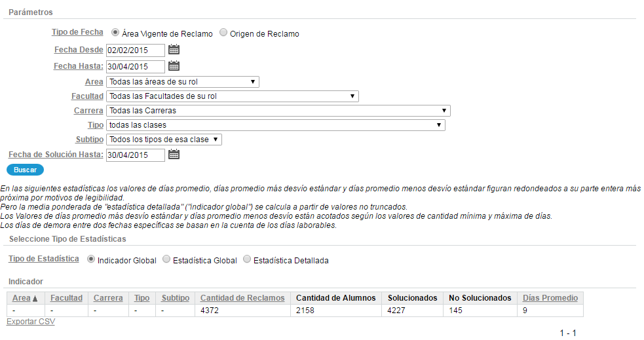Click the Facultad column header
Image resolution: width=644 pixels, height=340 pixels.
pyautogui.click(x=66, y=298)
